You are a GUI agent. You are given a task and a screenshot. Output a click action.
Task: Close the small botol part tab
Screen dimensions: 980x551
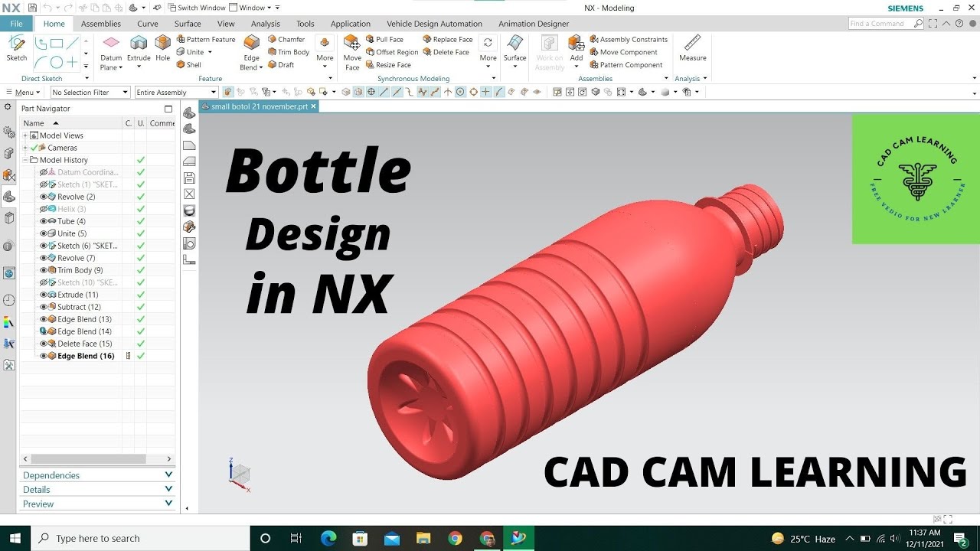(x=313, y=106)
